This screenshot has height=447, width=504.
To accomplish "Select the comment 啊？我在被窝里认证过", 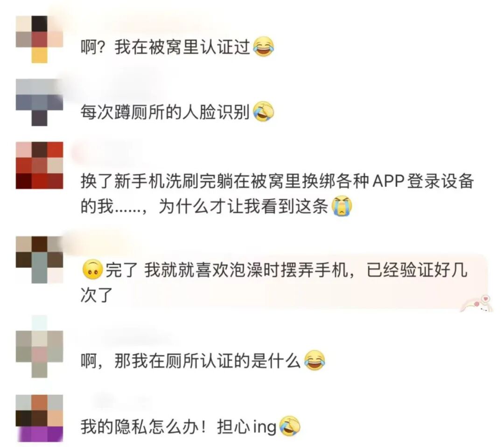I will point(177,47).
